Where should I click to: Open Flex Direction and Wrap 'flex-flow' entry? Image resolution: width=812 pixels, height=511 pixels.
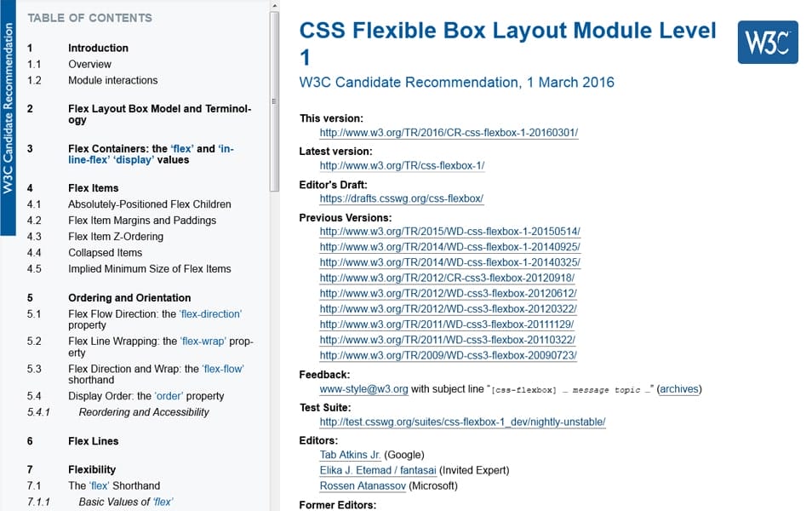(x=156, y=374)
